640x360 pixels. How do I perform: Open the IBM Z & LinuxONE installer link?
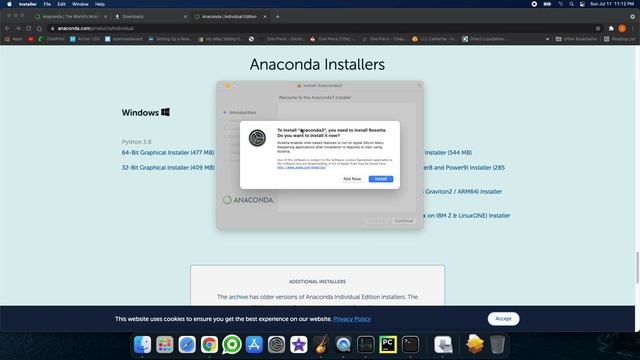(467, 216)
